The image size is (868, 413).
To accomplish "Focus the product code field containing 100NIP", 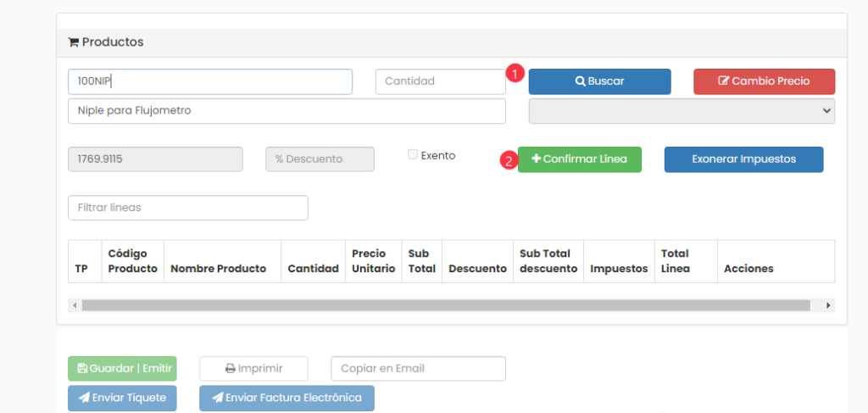I will click(x=210, y=81).
